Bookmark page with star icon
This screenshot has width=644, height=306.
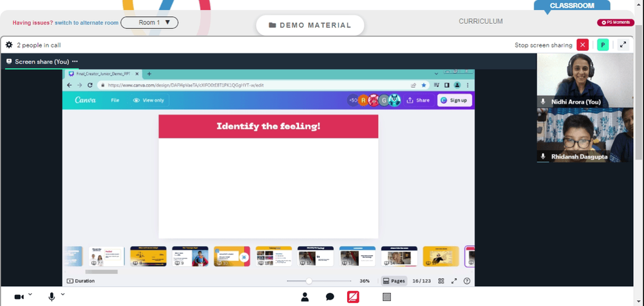[x=424, y=85]
